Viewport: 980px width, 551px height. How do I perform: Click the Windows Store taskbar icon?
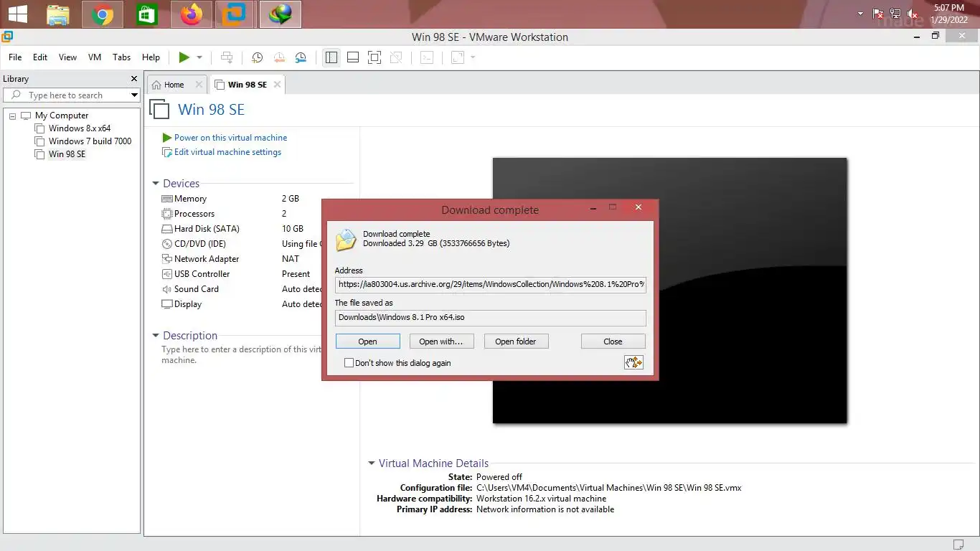[147, 14]
